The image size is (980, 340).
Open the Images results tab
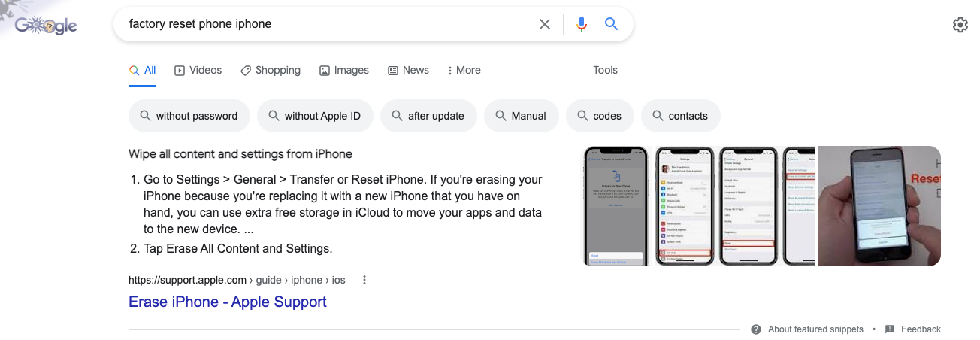tap(344, 70)
